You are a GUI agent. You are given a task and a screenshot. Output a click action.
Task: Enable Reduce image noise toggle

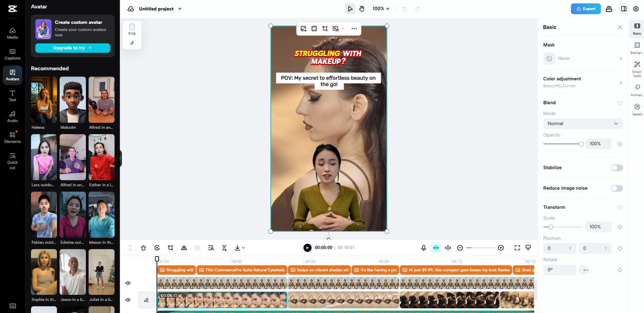tap(617, 188)
